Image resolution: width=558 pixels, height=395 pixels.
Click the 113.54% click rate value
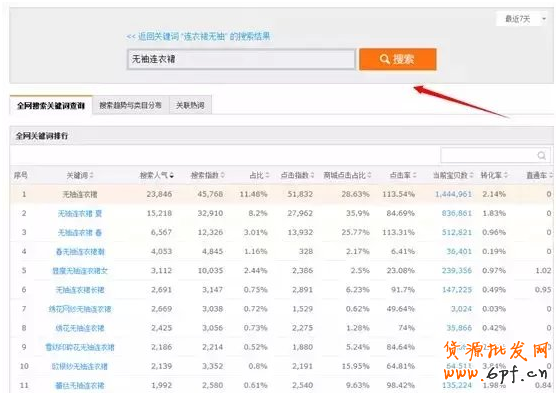pyautogui.click(x=399, y=194)
